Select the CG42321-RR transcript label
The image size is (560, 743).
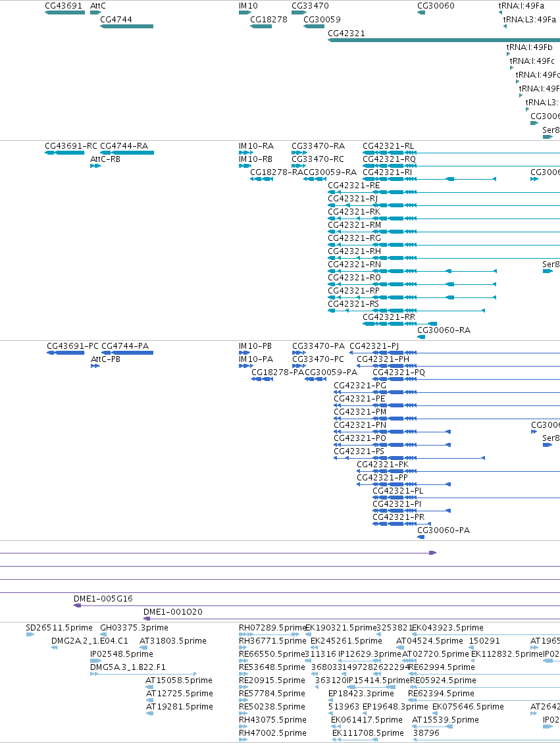[389, 317]
